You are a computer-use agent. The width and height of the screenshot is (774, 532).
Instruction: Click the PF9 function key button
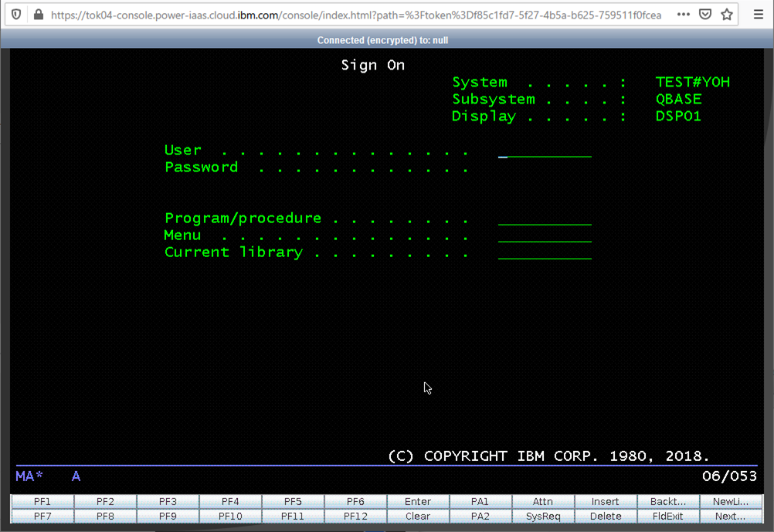tap(168, 517)
